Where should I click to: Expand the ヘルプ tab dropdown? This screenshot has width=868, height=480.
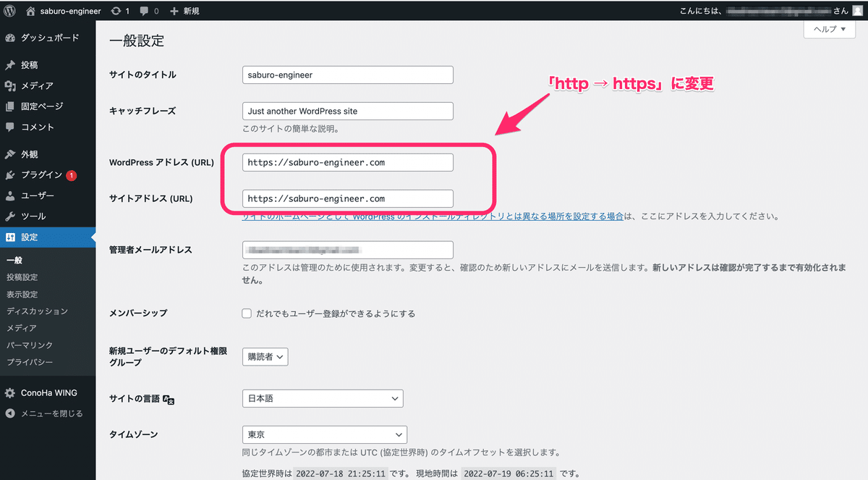829,29
